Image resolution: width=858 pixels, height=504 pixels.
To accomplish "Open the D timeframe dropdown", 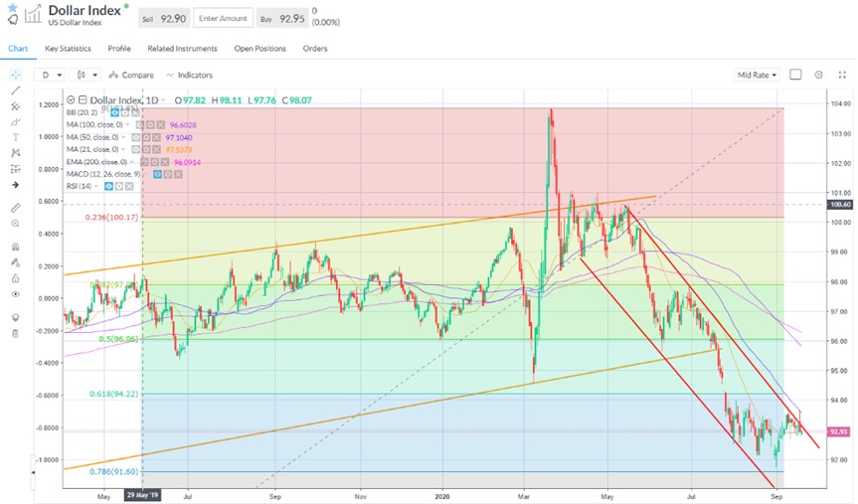I will 50,75.
